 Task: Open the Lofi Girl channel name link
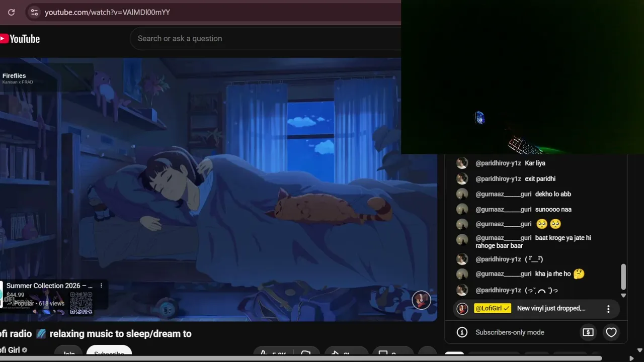[x=10, y=350]
